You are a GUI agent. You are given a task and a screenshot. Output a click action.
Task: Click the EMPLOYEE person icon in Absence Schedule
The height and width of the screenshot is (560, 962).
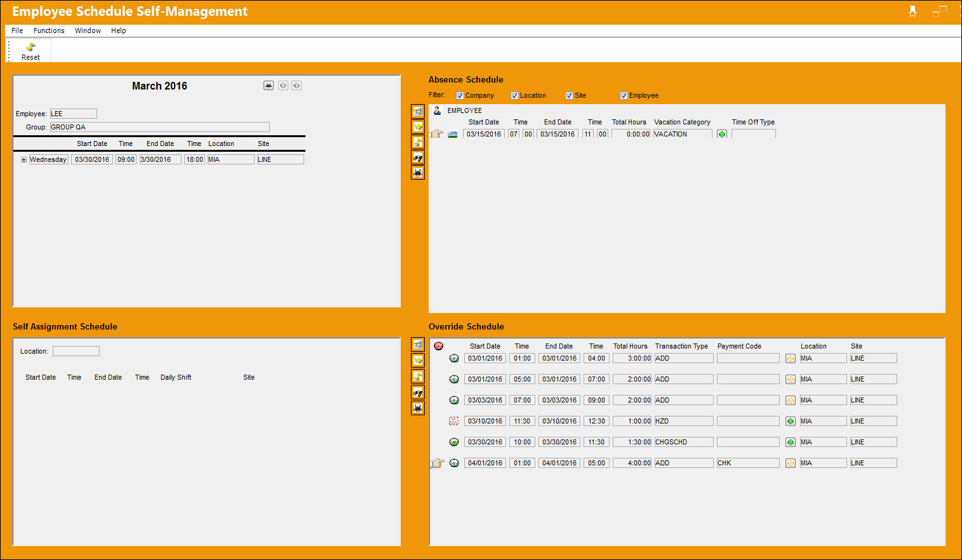coord(438,110)
